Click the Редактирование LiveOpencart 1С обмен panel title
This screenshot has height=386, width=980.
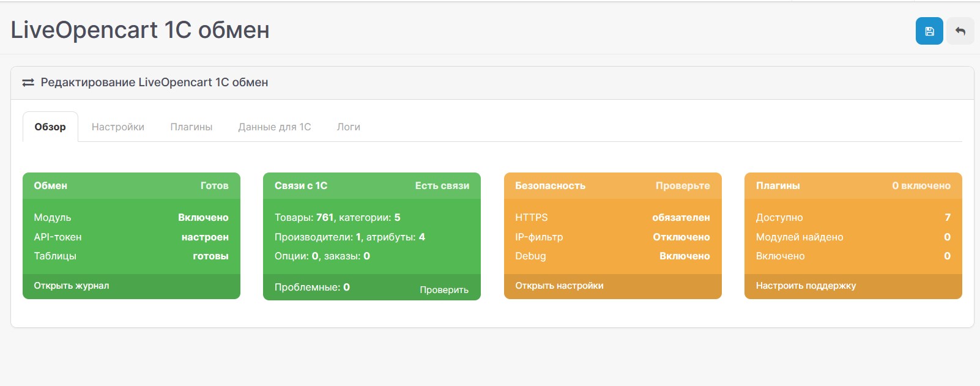[x=154, y=83]
